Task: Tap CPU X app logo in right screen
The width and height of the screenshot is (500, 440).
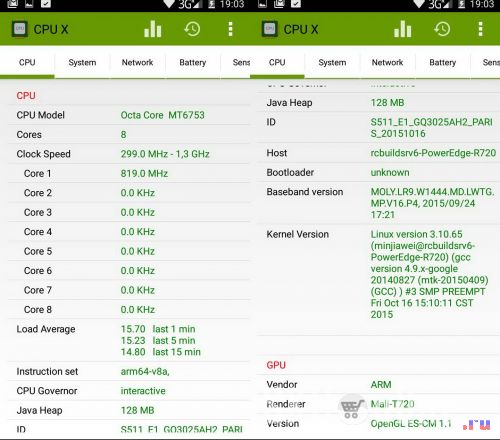Action: coord(270,29)
